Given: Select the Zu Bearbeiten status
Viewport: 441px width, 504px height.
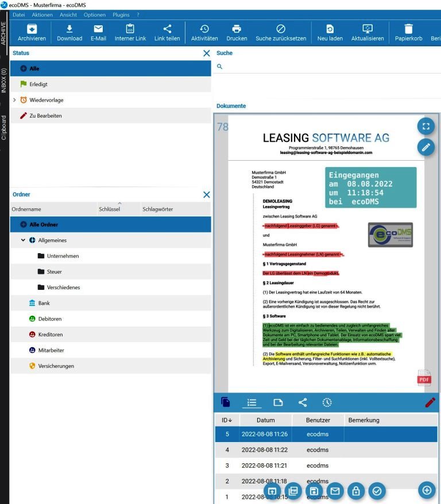Looking at the screenshot, I should [111, 116].
